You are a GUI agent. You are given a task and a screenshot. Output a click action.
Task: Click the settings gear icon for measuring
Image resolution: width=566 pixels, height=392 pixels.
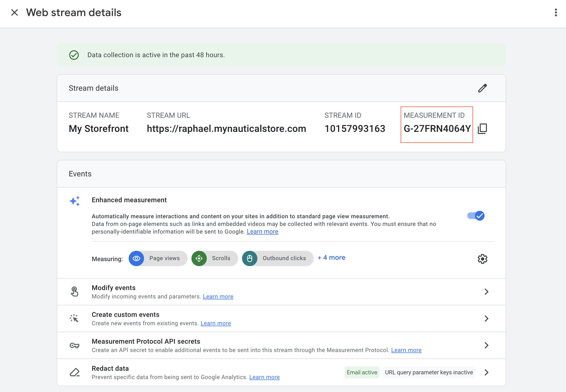(483, 258)
